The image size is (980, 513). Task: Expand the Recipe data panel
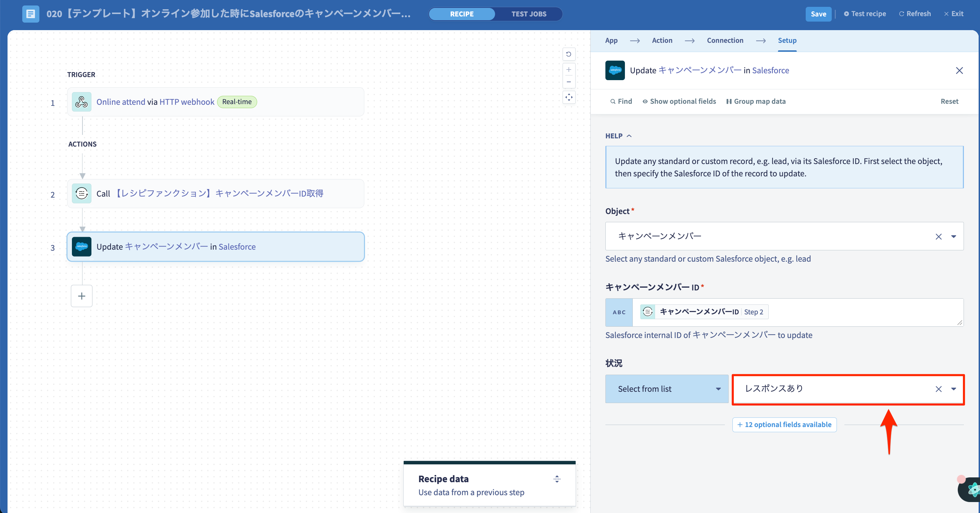point(557,479)
